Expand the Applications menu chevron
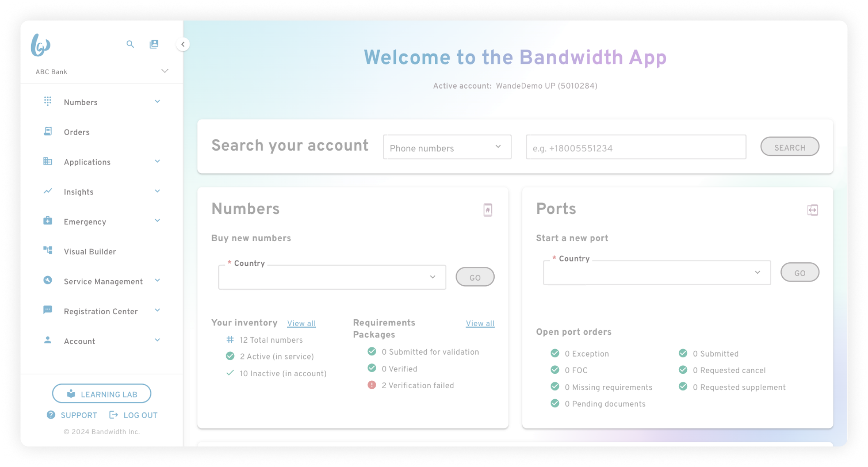The height and width of the screenshot is (467, 868). [158, 161]
